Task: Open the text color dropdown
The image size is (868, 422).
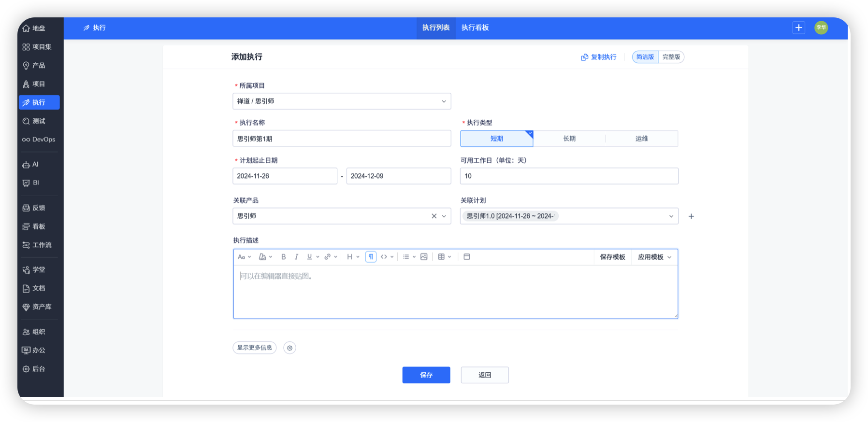Action: [x=265, y=257]
